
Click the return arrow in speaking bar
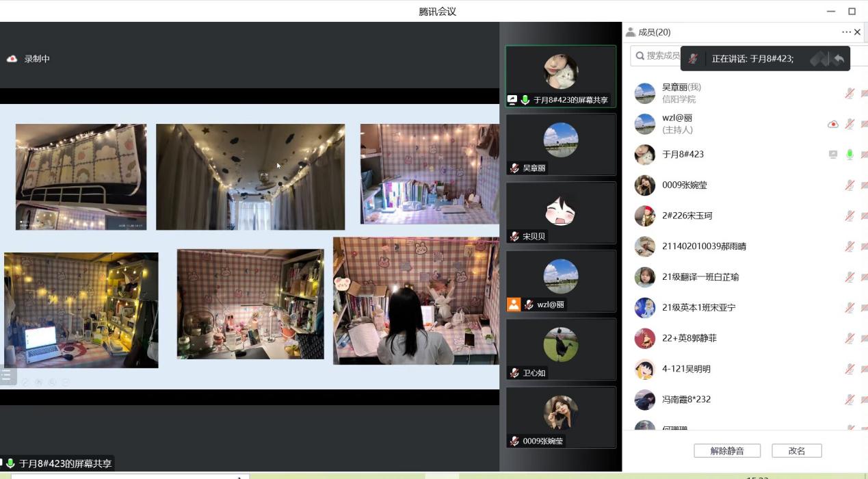(x=839, y=59)
